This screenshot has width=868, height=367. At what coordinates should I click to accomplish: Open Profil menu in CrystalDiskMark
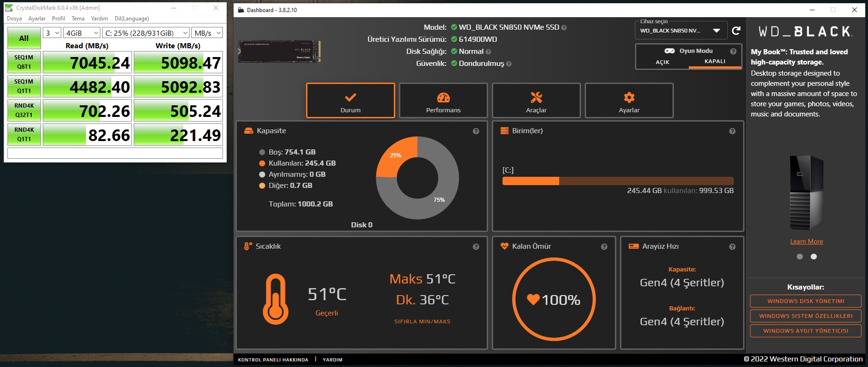click(59, 19)
